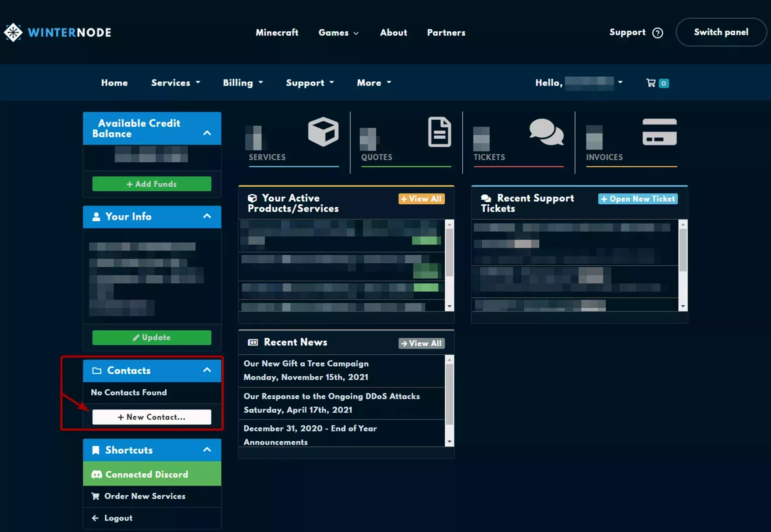The image size is (771, 532).
Task: Click the Quotes document icon
Action: point(439,132)
